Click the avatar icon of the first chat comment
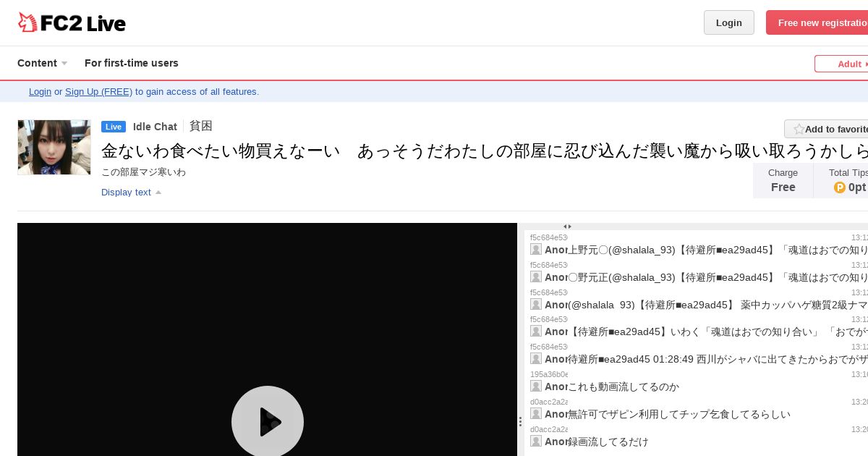The image size is (868, 456). 536,249
